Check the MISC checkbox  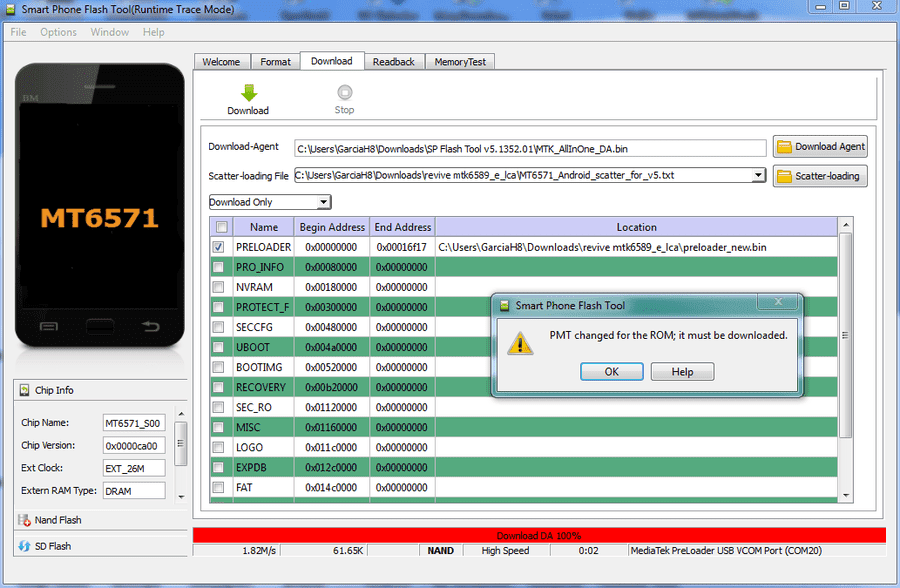pyautogui.click(x=218, y=427)
